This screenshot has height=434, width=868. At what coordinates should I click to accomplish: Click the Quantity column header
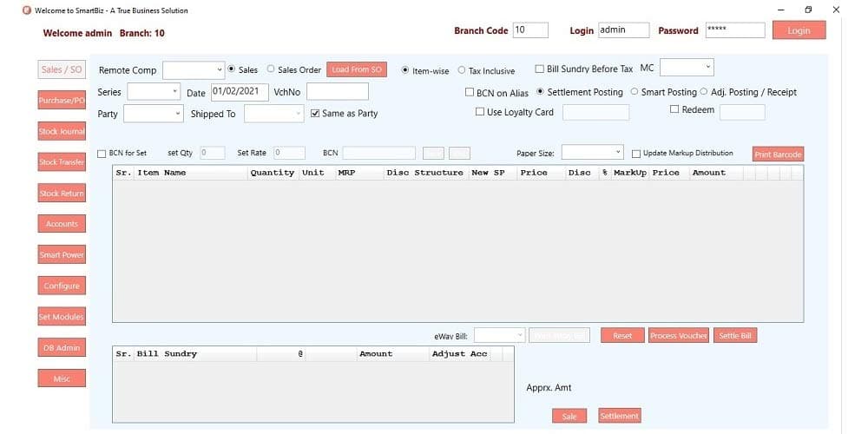pyautogui.click(x=273, y=173)
